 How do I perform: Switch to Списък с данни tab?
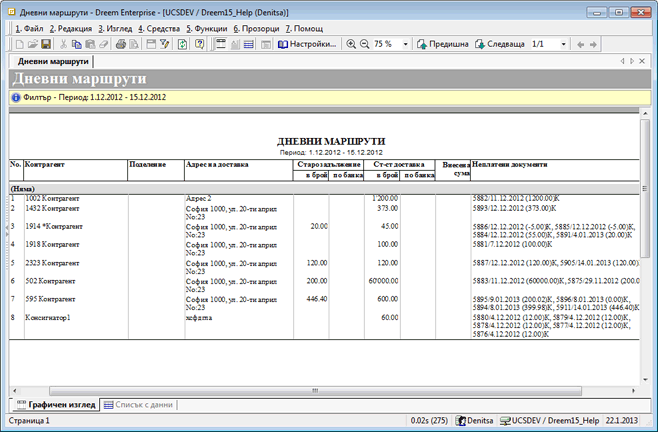coord(138,405)
